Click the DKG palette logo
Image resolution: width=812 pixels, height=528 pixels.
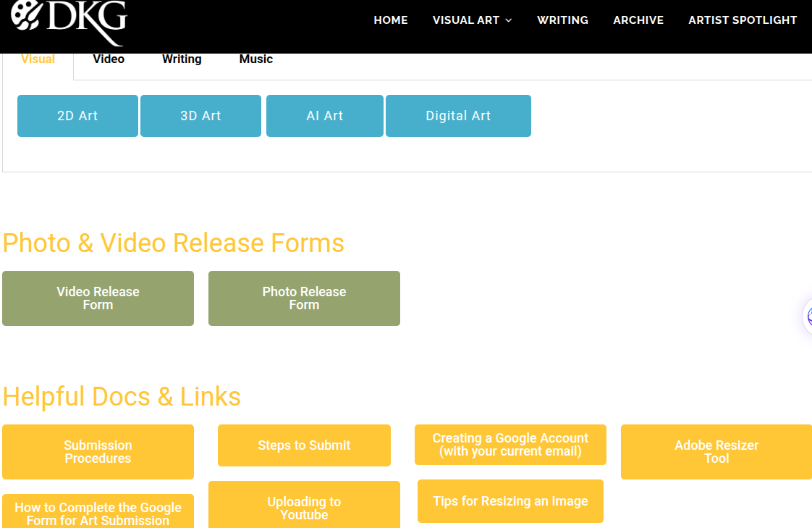[69, 22]
